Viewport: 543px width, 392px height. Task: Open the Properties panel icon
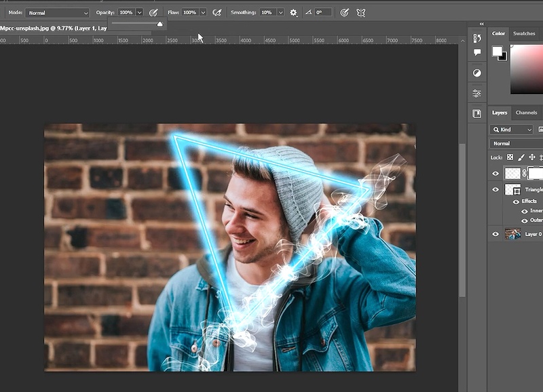tap(477, 93)
